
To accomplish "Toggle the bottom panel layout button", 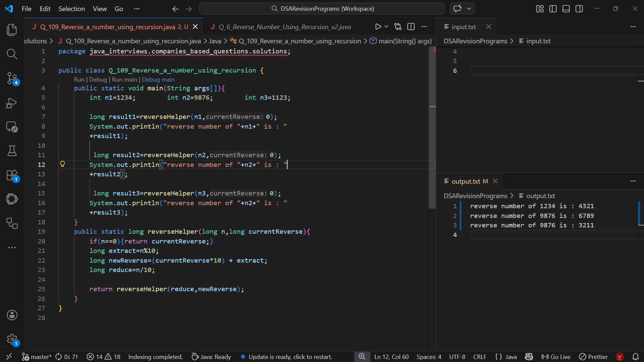I will 566,9.
